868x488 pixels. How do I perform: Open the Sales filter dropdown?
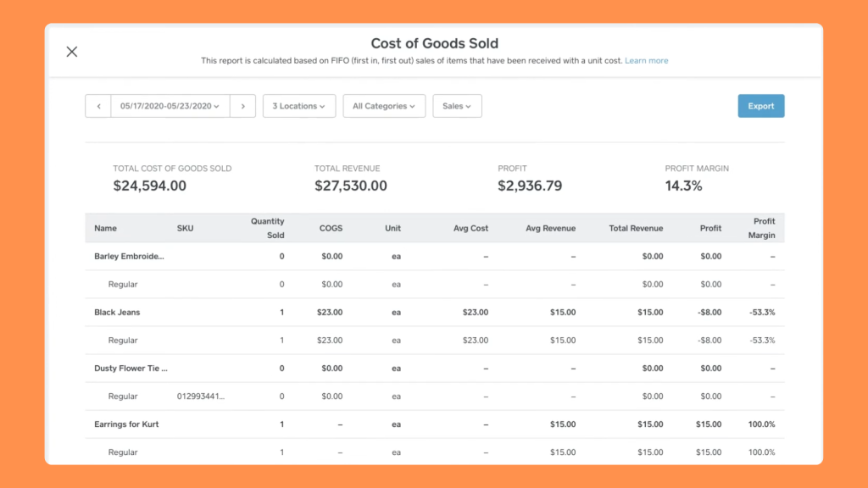(457, 106)
